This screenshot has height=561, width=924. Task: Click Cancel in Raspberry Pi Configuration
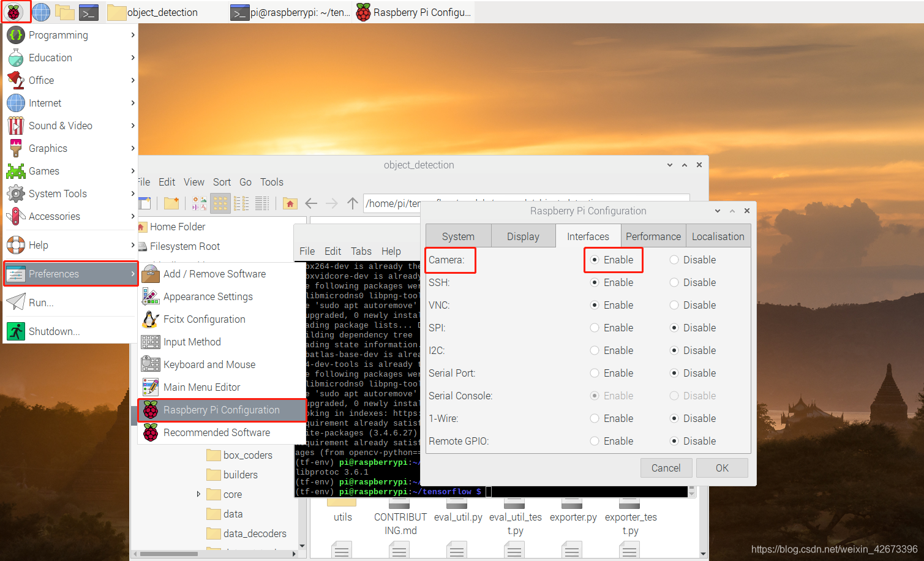click(x=666, y=468)
